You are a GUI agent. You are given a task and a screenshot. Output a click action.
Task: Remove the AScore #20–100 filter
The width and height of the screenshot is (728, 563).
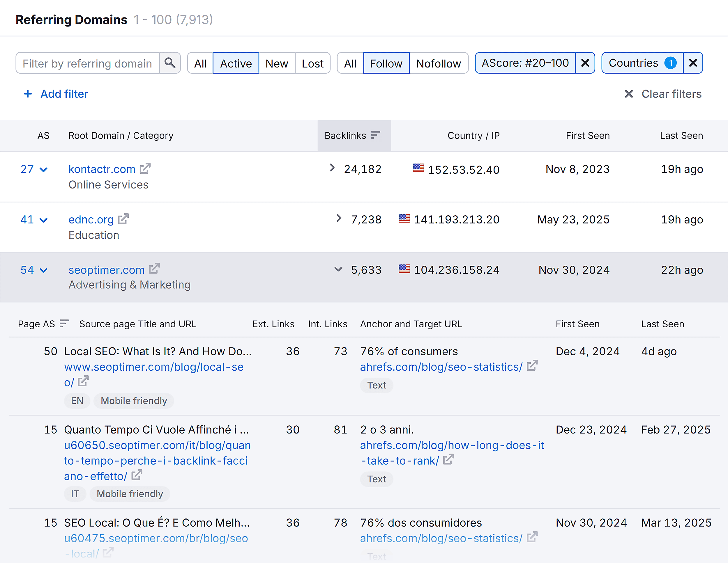[x=585, y=63]
